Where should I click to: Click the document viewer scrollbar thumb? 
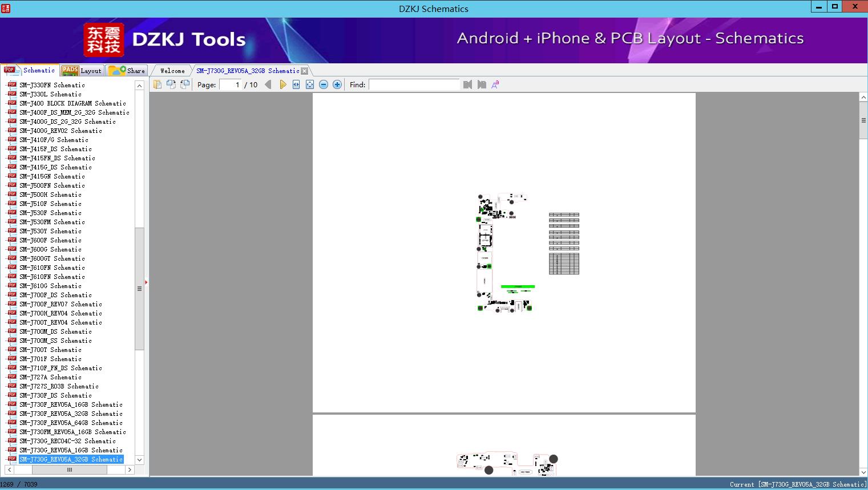(863, 120)
